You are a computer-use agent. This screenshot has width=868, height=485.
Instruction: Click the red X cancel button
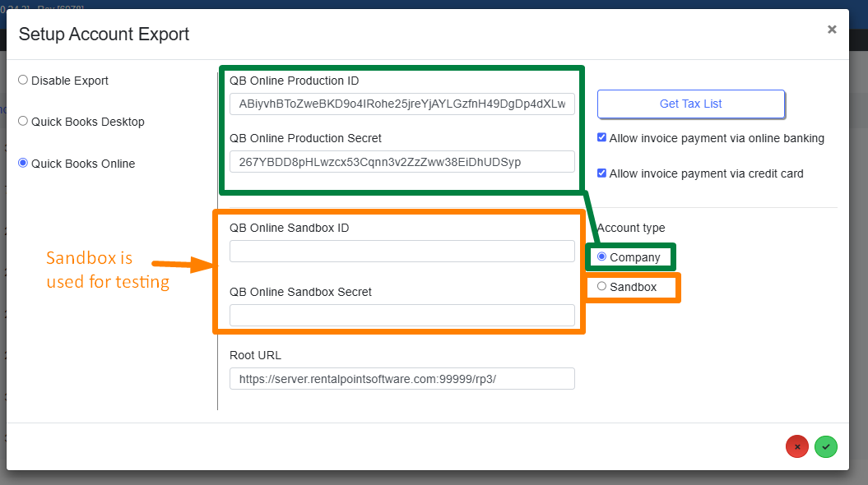(796, 446)
